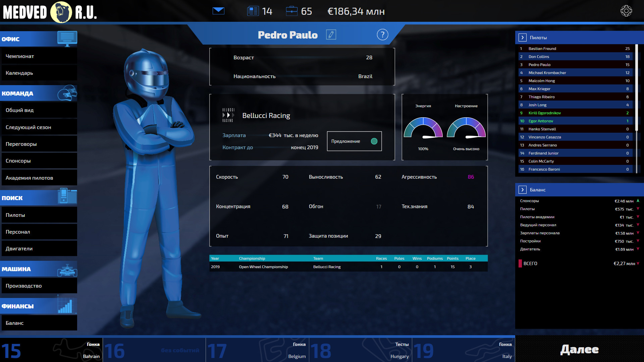
Task: Collapse the Баланс panel arrow
Action: 522,190
